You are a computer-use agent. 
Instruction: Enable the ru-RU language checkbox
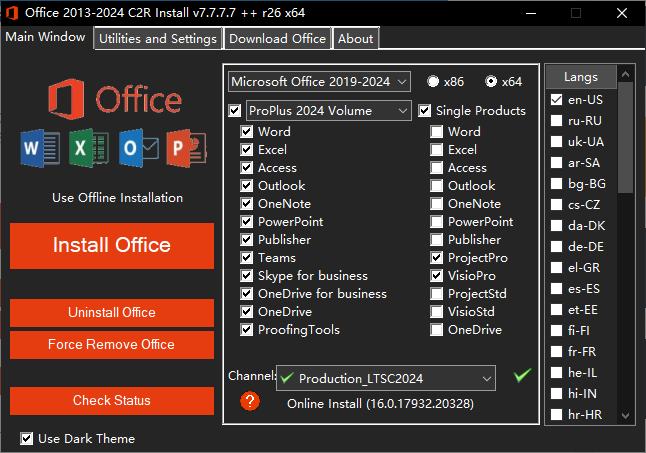[557, 121]
